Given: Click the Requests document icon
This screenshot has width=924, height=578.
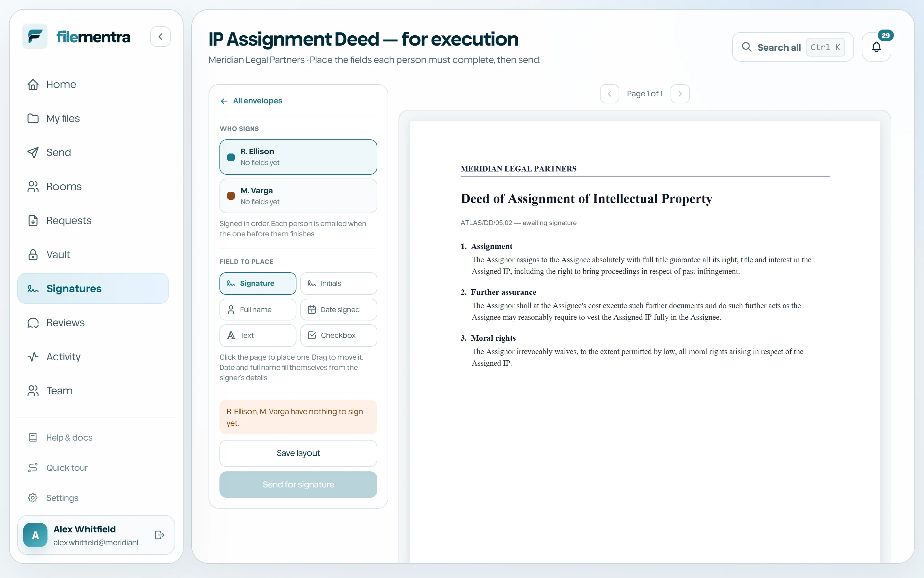Looking at the screenshot, I should click(33, 221).
